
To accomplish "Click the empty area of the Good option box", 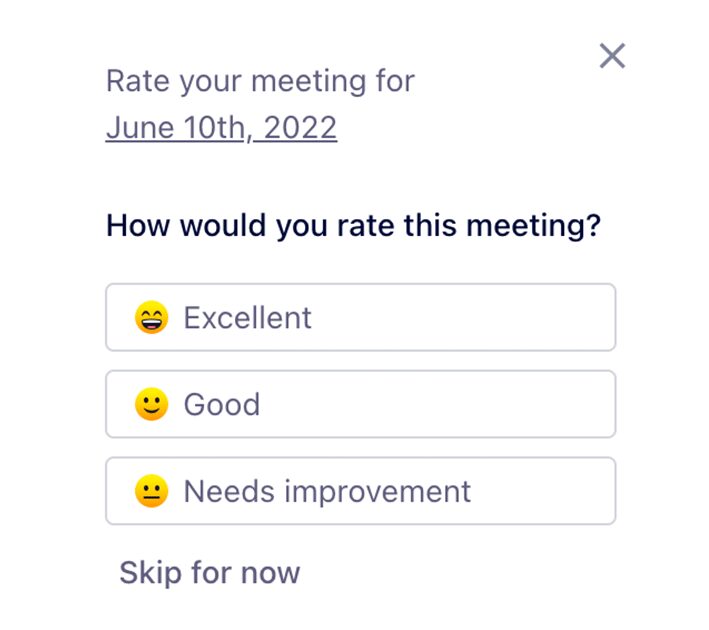I will pyautogui.click(x=436, y=404).
